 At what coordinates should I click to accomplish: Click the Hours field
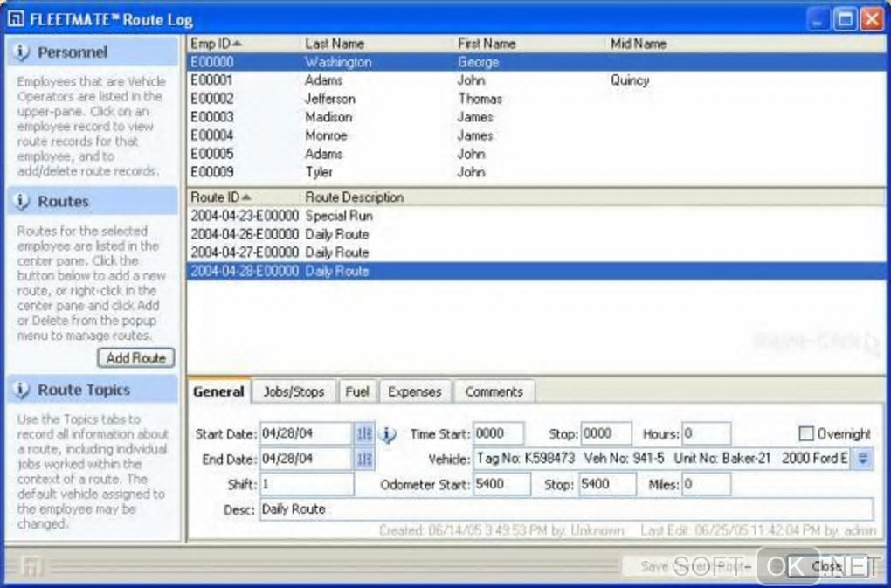tap(707, 434)
